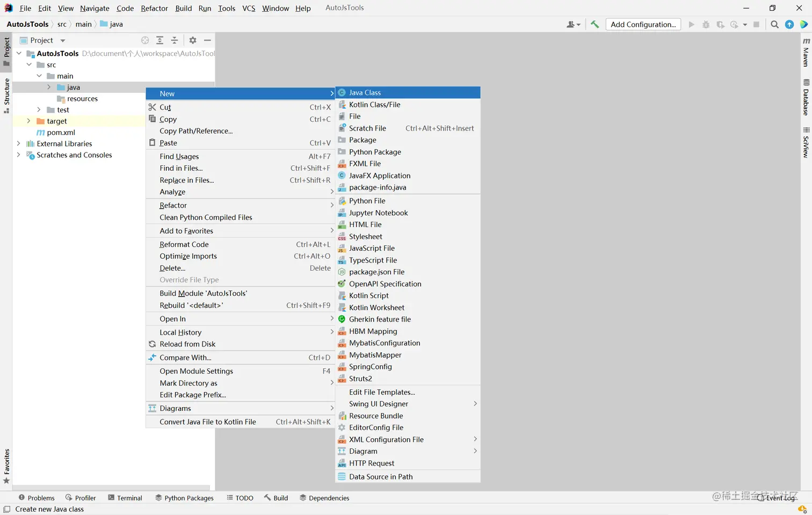Click main breadcrumb in navigation bar
This screenshot has height=515, width=812.
(83, 24)
